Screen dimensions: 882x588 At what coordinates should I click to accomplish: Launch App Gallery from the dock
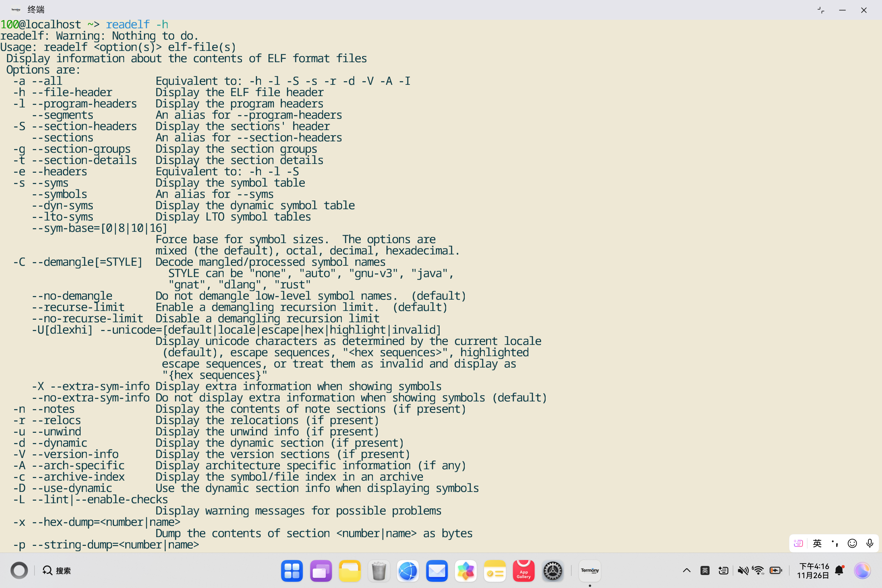point(524,570)
